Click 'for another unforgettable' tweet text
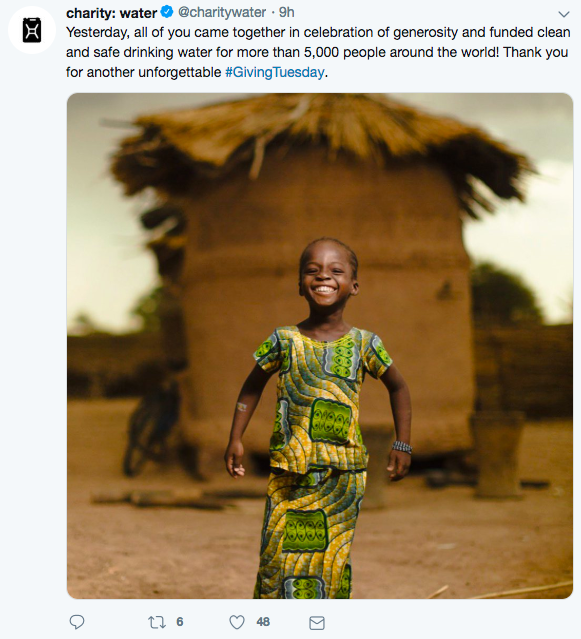 pos(143,72)
